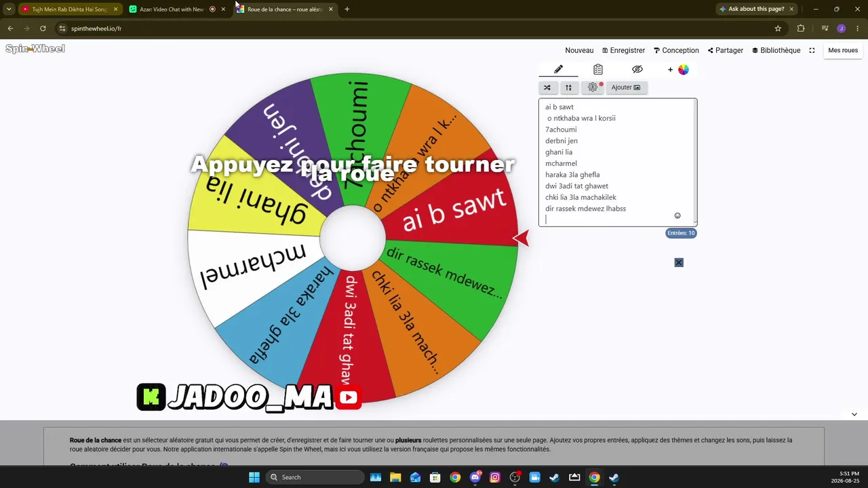Image resolution: width=868 pixels, height=488 pixels.
Task: Open the browser extensions menu
Action: click(x=801, y=28)
